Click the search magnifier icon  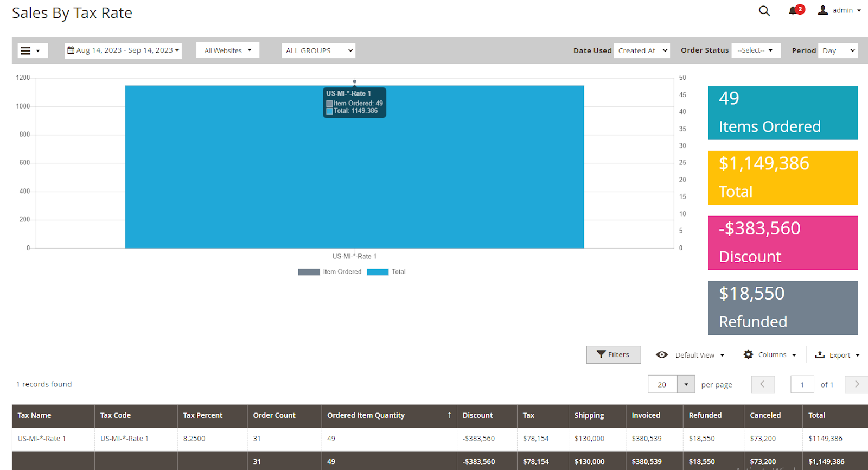coord(764,11)
